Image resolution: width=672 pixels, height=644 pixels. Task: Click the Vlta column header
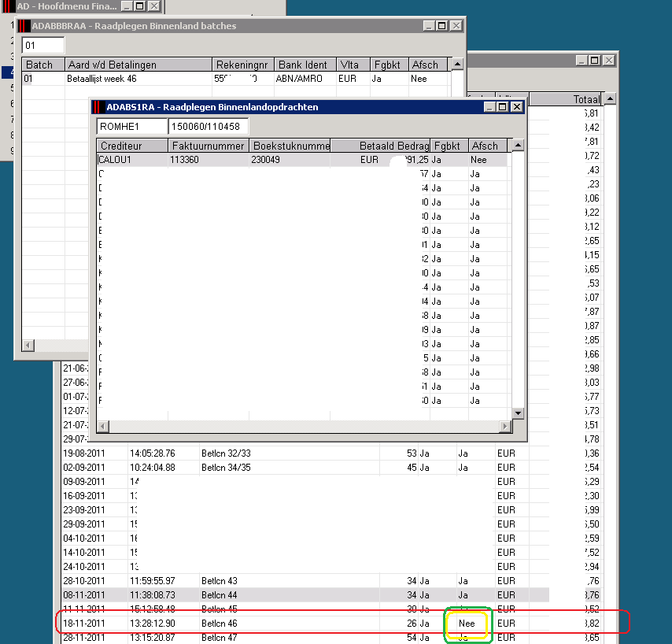(353, 65)
